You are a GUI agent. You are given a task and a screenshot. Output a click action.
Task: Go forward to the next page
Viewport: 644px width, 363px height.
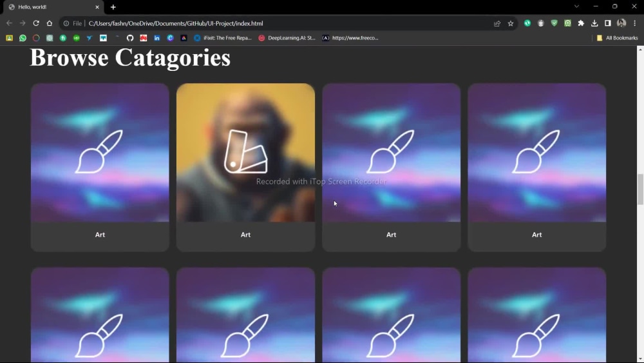pos(23,23)
